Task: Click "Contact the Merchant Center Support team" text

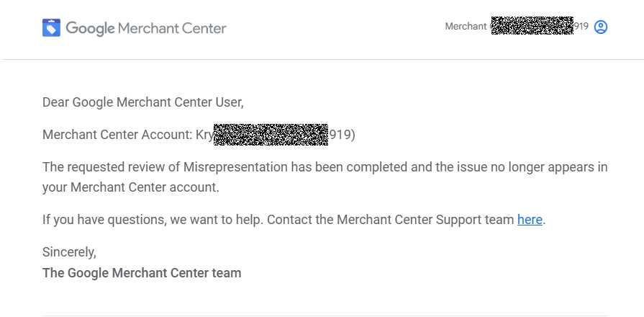Action: pyautogui.click(x=391, y=220)
